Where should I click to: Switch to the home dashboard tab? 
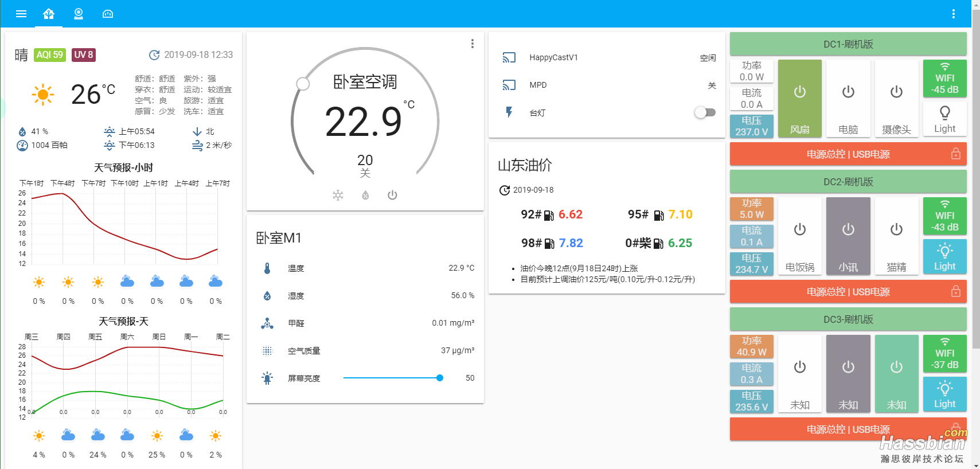(49, 14)
